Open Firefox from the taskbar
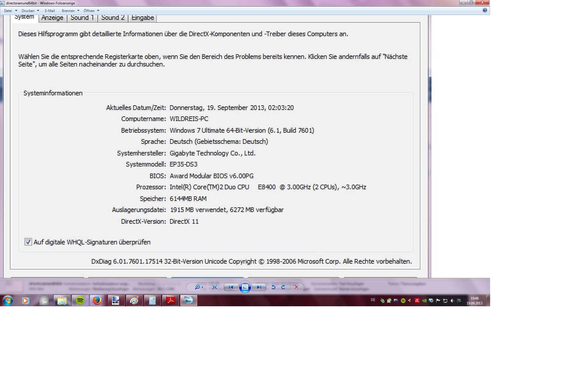Viewport: 587px width, 392px height. (x=97, y=300)
